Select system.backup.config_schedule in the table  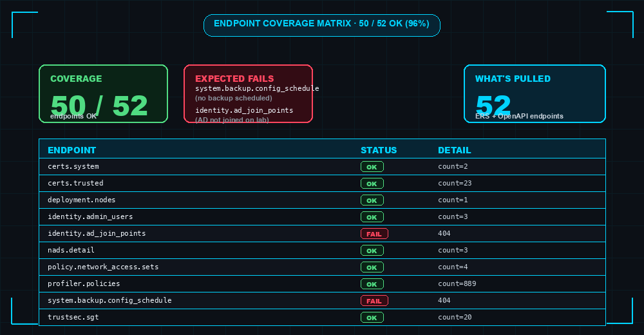(323, 300)
